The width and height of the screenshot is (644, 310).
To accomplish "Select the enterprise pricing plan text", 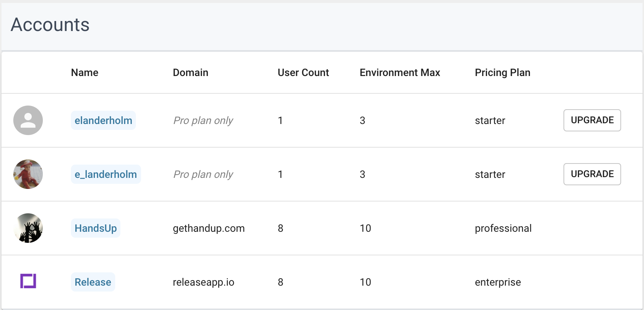I will (x=498, y=282).
